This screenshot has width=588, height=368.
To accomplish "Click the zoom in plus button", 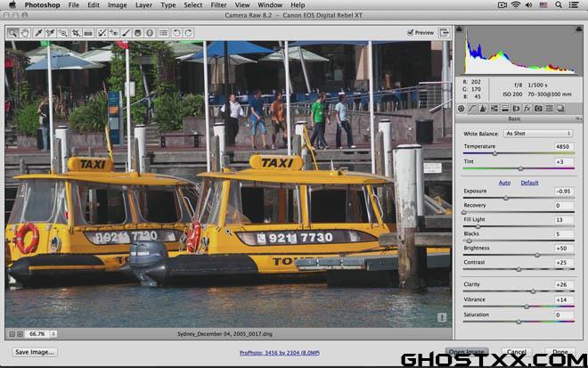I will tap(20, 334).
